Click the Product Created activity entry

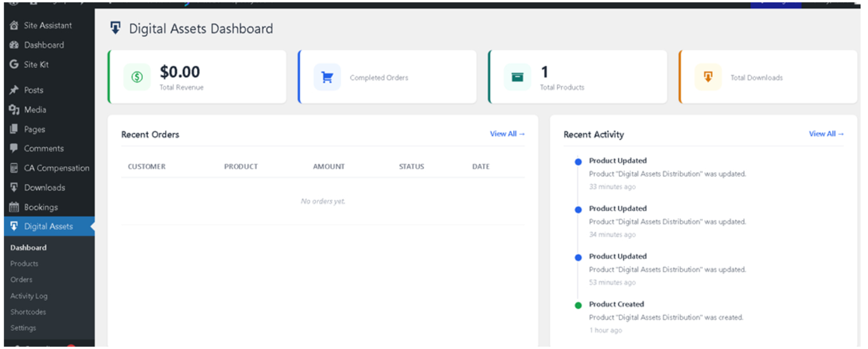click(616, 304)
